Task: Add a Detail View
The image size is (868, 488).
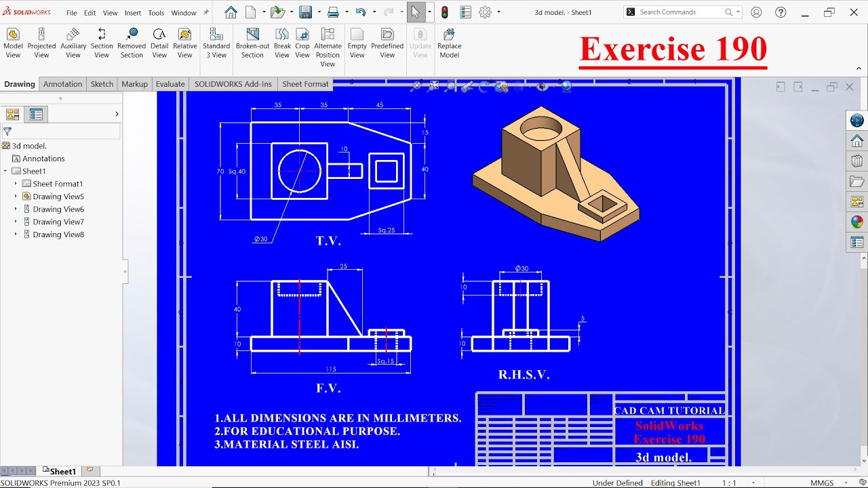Action: 159,43
